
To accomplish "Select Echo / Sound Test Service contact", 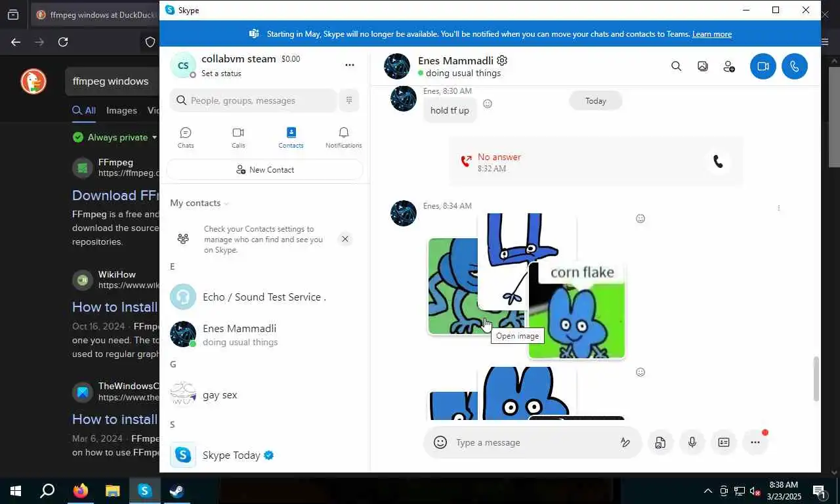I will (264, 297).
